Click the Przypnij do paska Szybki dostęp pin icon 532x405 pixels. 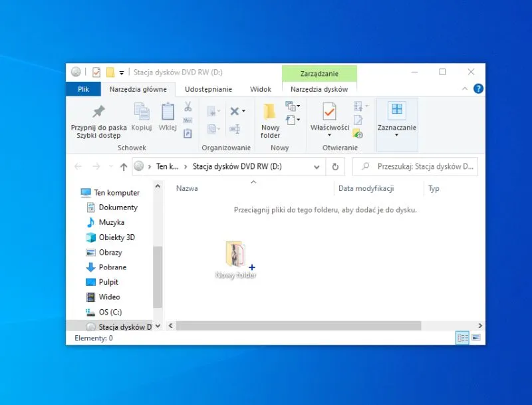[98, 111]
